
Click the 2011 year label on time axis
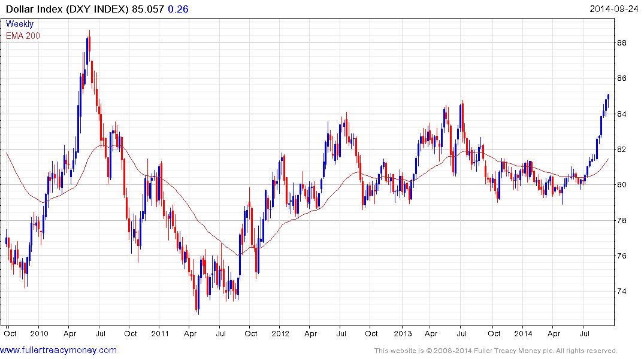coord(160,333)
